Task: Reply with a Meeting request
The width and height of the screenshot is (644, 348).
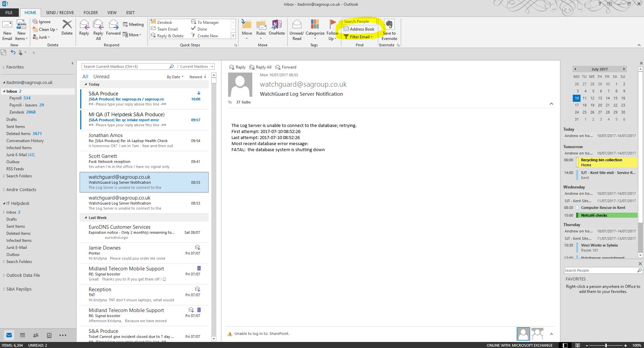Action: 133,25
